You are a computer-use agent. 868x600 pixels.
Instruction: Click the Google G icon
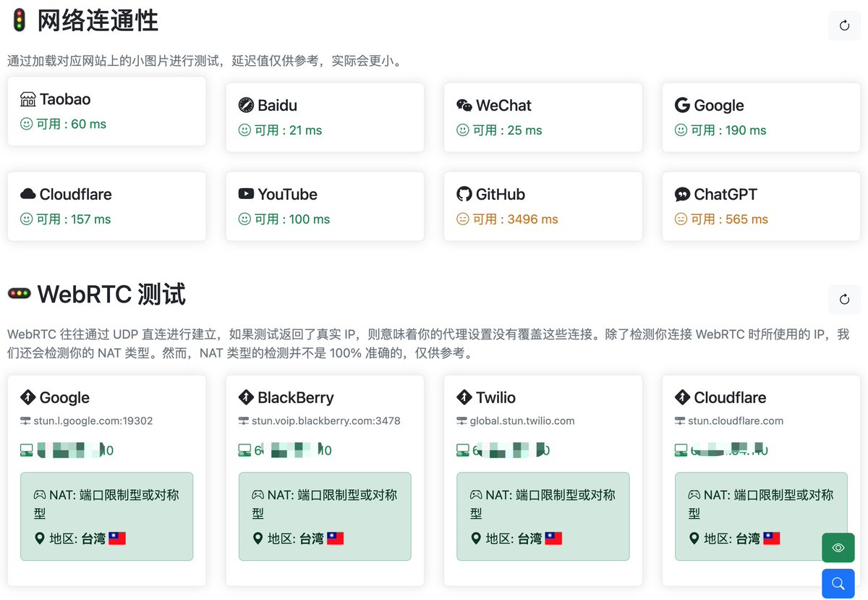(681, 105)
